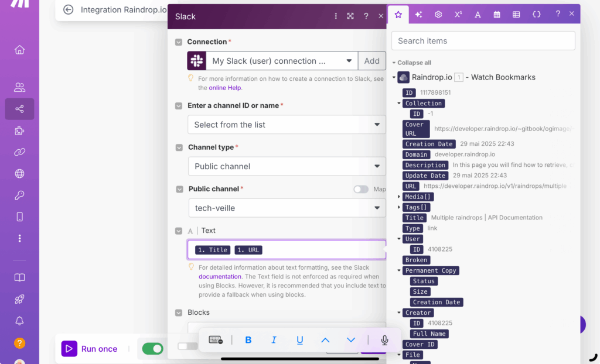The image size is (600, 364).
Task: Open the curly braces variables tab
Action: pos(537,14)
